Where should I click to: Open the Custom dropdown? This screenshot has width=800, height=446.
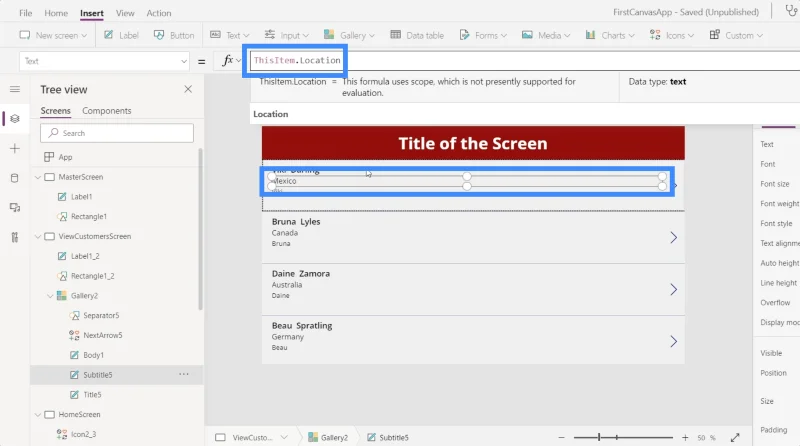pyautogui.click(x=736, y=35)
